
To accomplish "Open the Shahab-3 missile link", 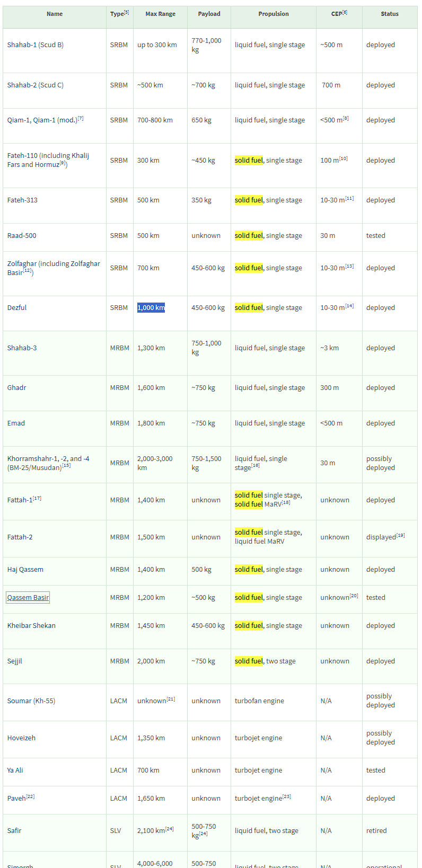I will pos(22,348).
